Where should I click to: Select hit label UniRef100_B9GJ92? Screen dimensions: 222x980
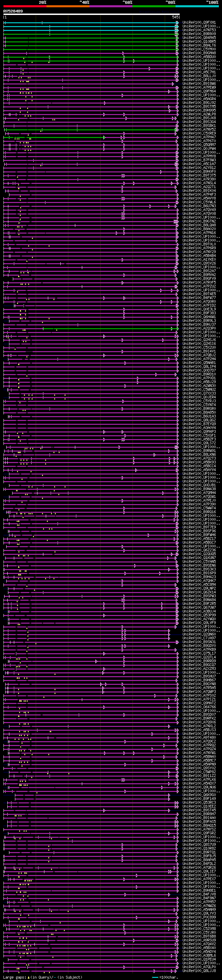pos(199,103)
